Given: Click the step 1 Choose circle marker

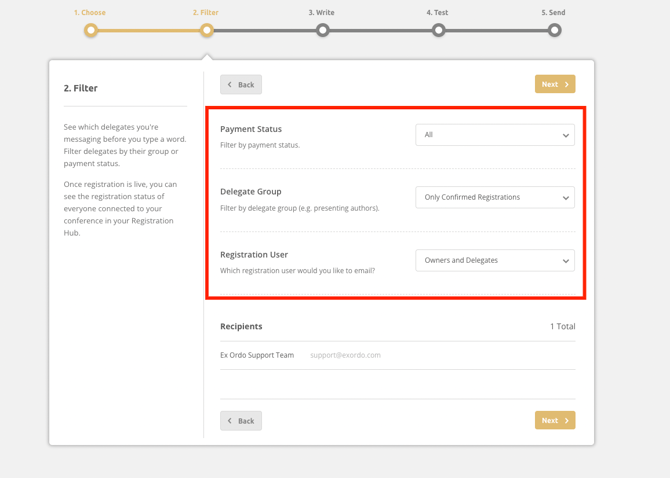Looking at the screenshot, I should click(91, 30).
